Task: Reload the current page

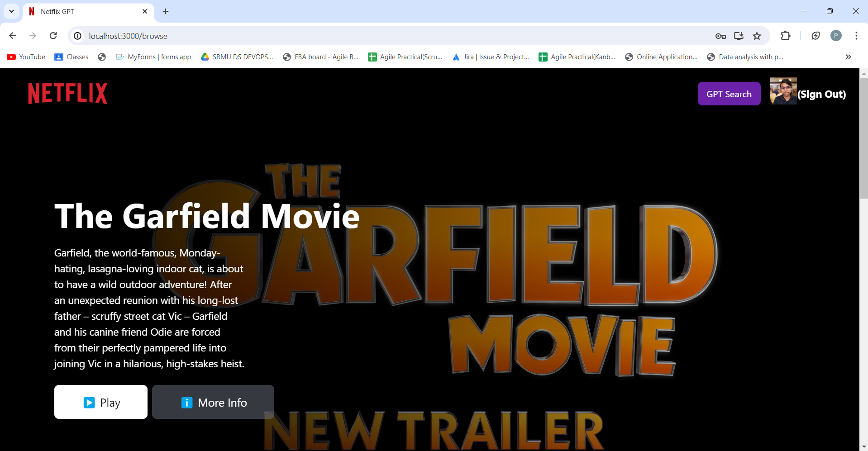Action: [x=53, y=36]
